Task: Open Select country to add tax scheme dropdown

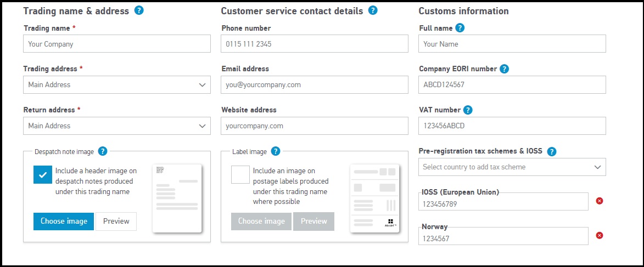Action: (x=512, y=167)
